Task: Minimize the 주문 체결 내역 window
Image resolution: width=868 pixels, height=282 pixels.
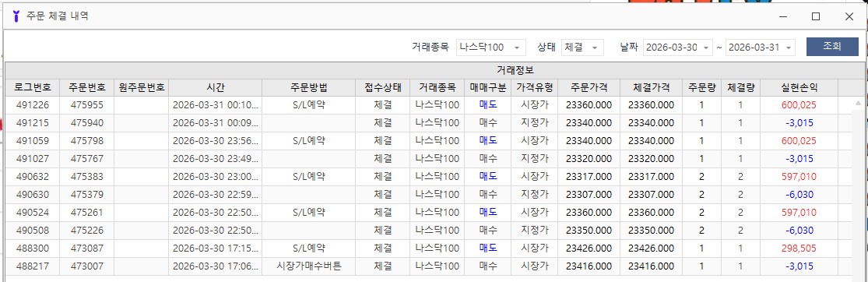Action: click(x=782, y=16)
